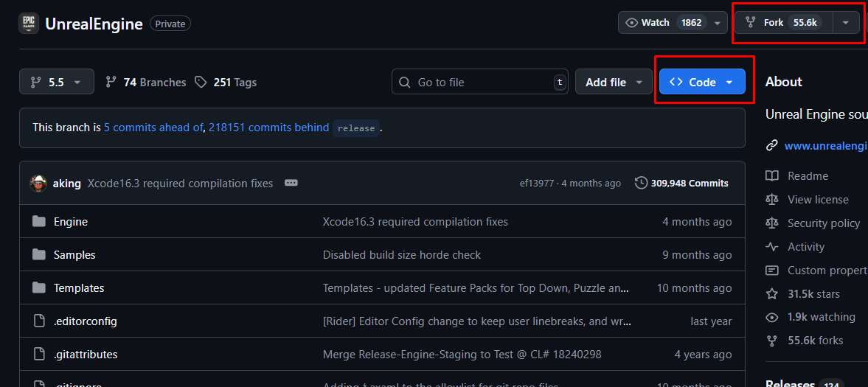Viewport: 868px width, 387px height.
Task: Click Samples row's 9 months ago timestamp
Action: [x=697, y=254]
